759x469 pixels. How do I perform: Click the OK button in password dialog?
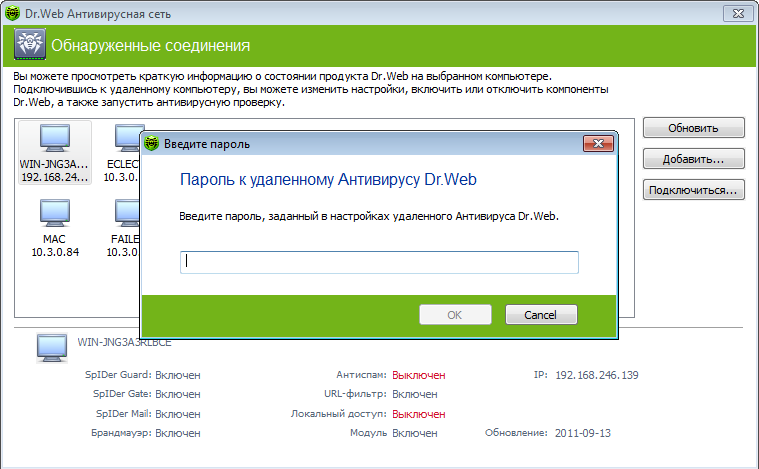coord(455,315)
